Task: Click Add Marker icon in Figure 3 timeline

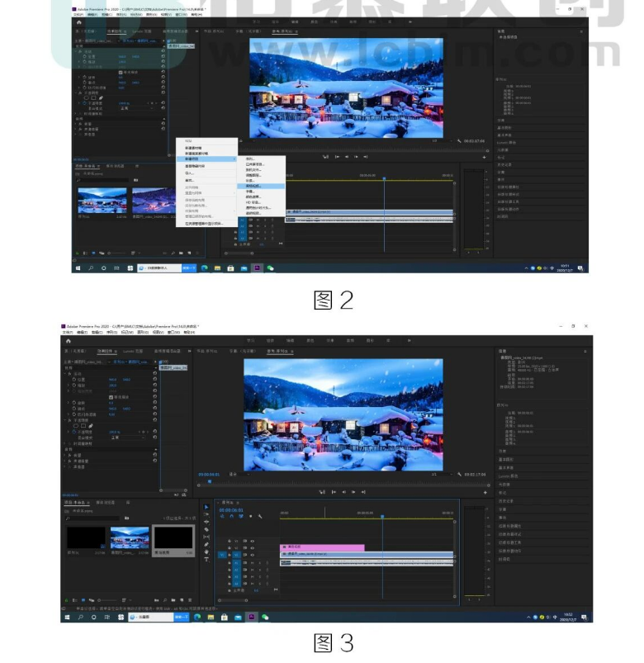Action: 251,516
